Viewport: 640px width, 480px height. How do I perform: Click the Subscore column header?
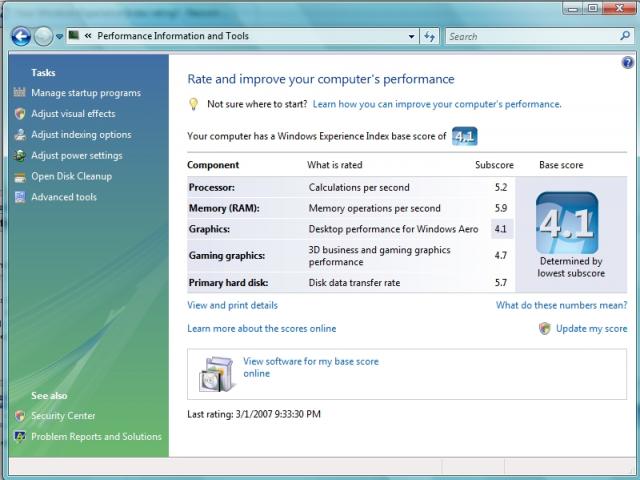point(494,165)
